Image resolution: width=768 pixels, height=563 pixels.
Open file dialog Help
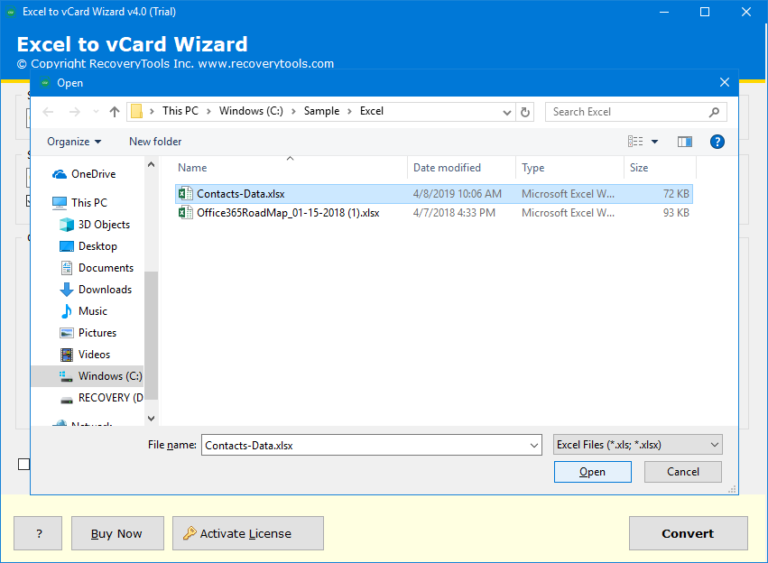(x=717, y=142)
